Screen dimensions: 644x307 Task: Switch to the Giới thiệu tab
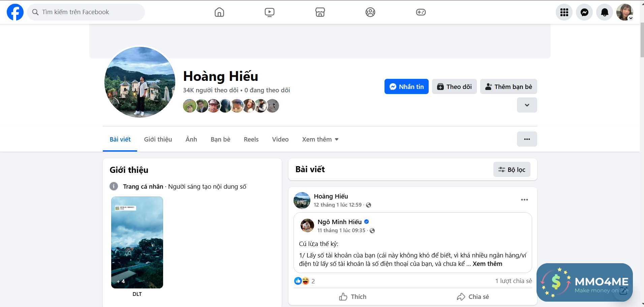(x=158, y=140)
